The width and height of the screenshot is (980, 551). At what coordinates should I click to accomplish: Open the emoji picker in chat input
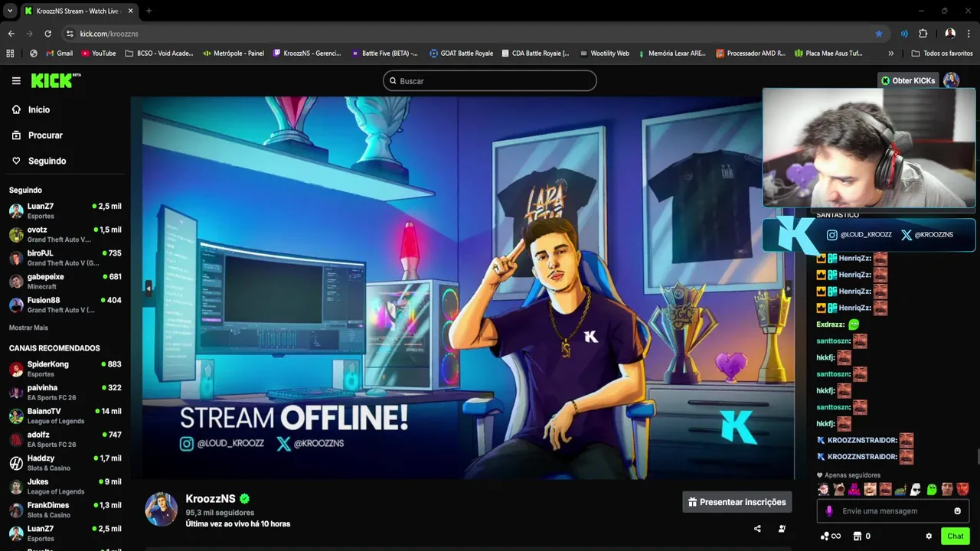[957, 511]
